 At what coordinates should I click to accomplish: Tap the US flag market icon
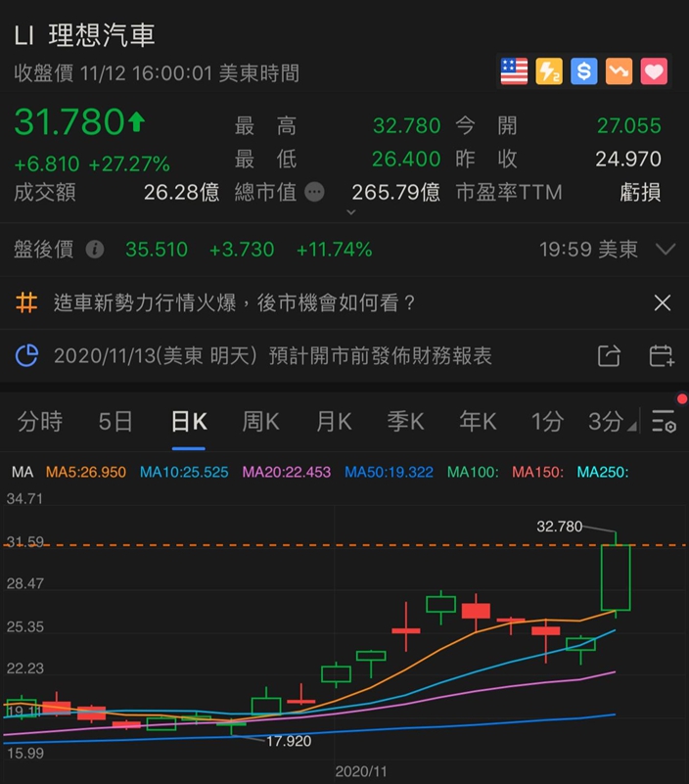[514, 71]
